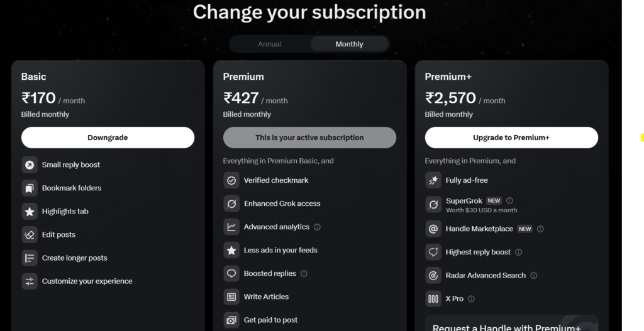Click the Bookmark folders icon
The height and width of the screenshot is (331, 644).
tap(29, 188)
